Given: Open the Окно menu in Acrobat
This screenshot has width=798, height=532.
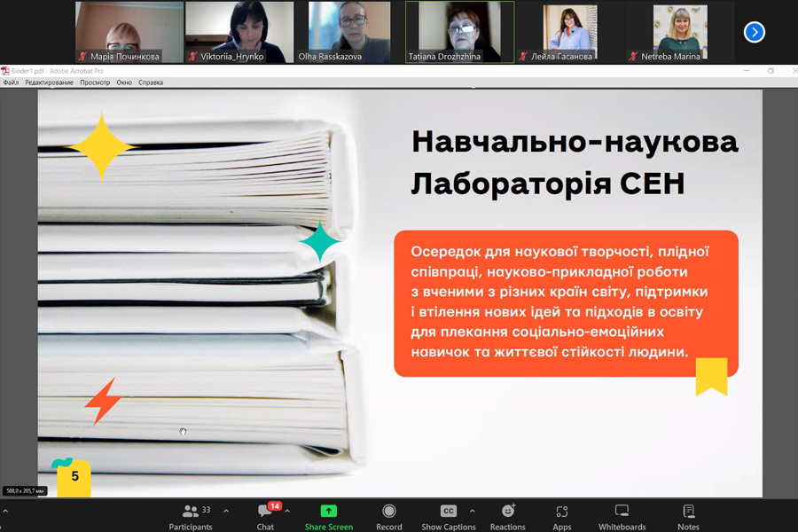Looking at the screenshot, I should [124, 82].
